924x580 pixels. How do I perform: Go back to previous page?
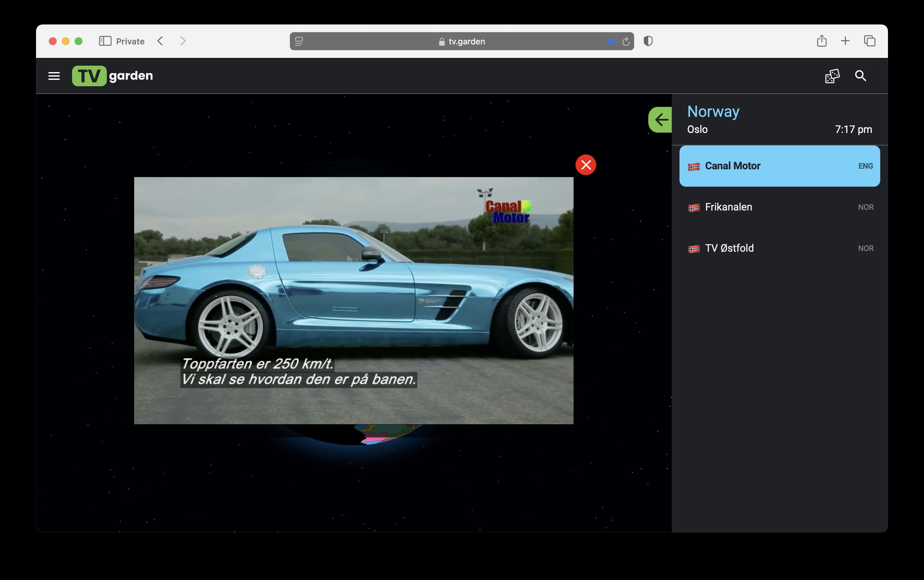point(160,41)
